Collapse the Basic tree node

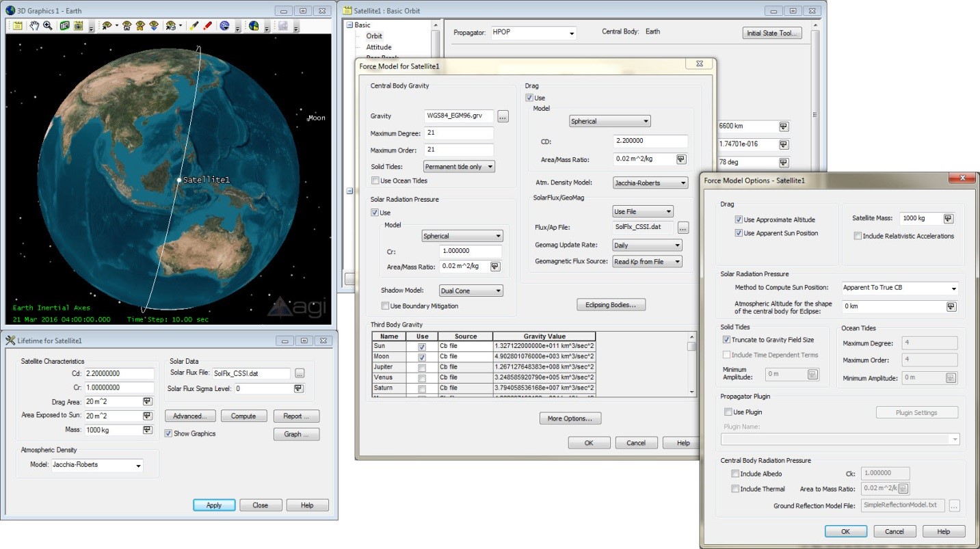(349, 25)
